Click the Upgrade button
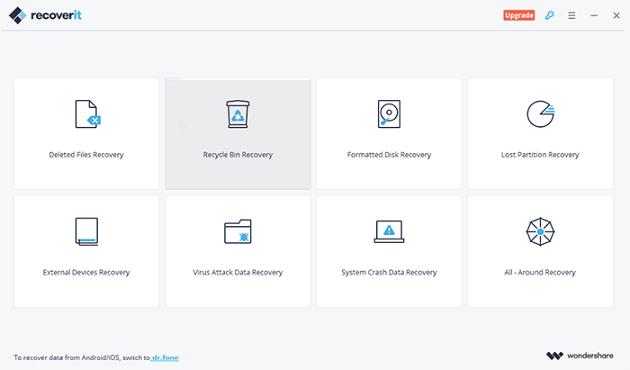 (x=519, y=15)
